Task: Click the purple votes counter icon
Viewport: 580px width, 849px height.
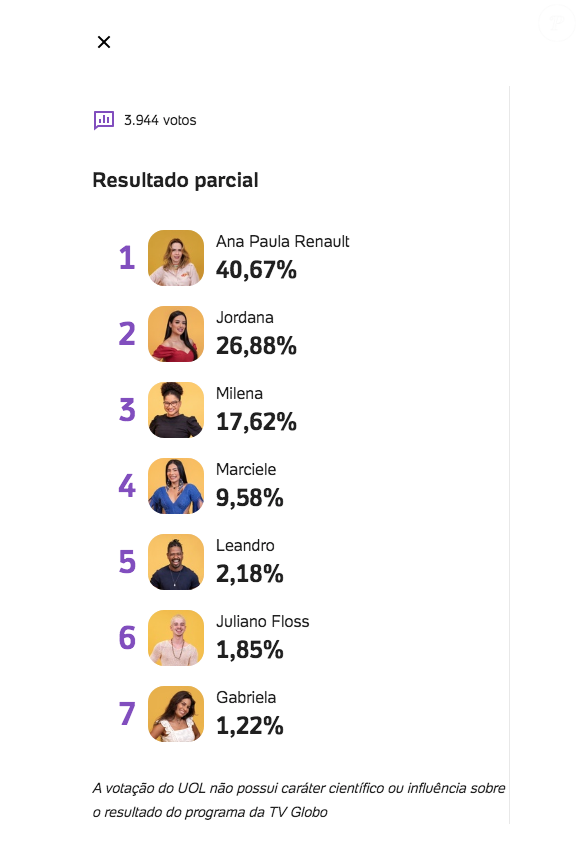Action: pyautogui.click(x=104, y=119)
